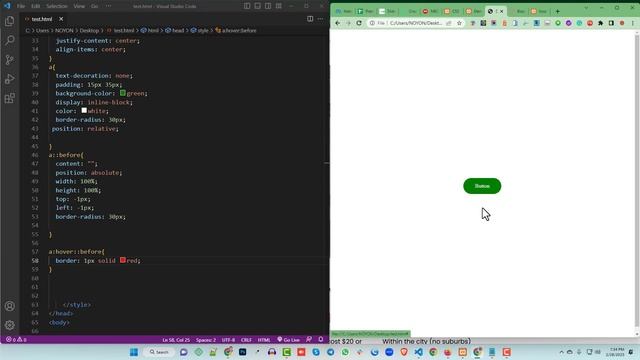
Task: Click html breadcrumb segment
Action: point(150,30)
